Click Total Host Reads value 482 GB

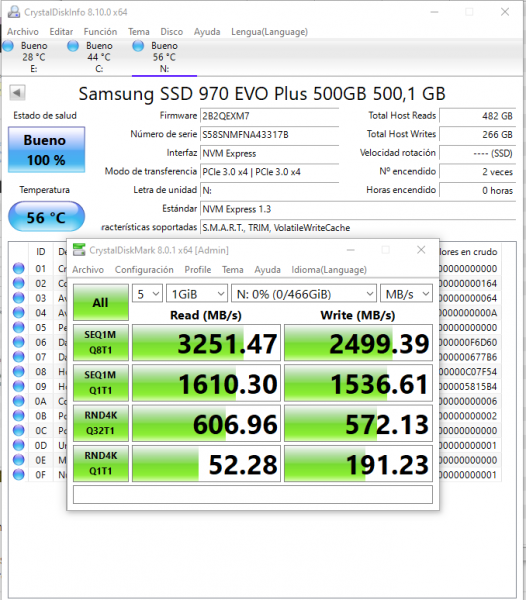pos(477,116)
